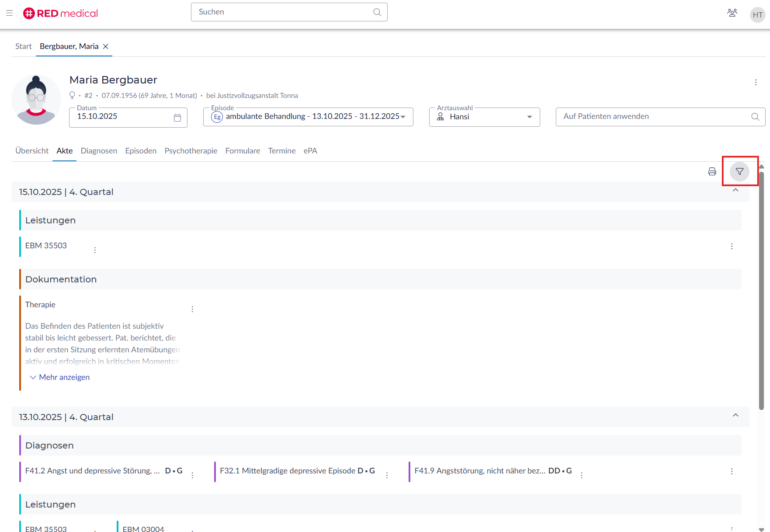Close the Bergbauer, Maria tab
This screenshot has height=532, width=770.
point(106,46)
